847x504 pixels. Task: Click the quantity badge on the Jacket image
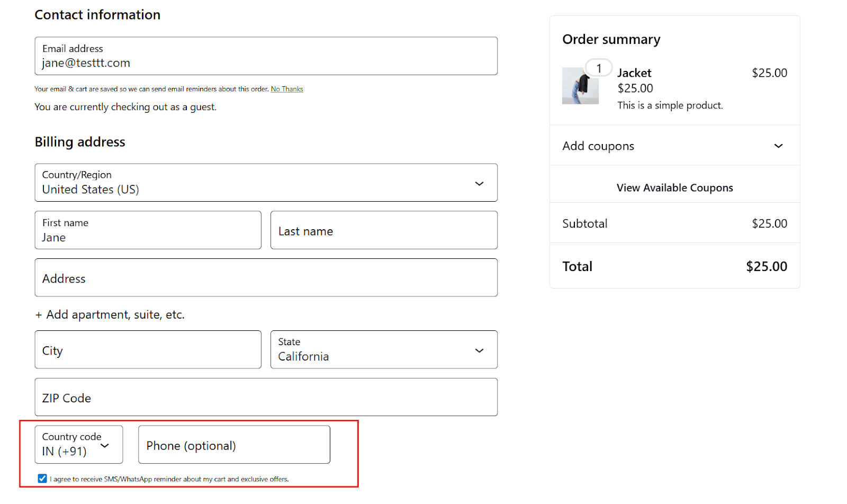click(598, 68)
